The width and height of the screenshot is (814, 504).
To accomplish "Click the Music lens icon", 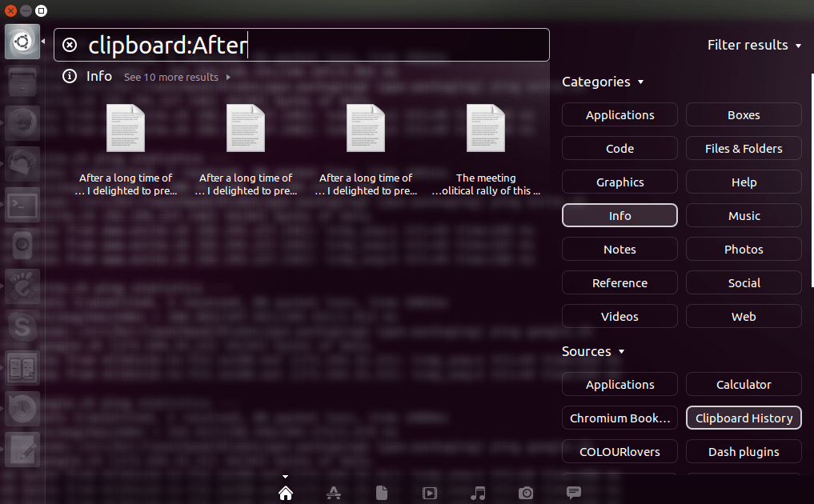I will pyautogui.click(x=478, y=493).
